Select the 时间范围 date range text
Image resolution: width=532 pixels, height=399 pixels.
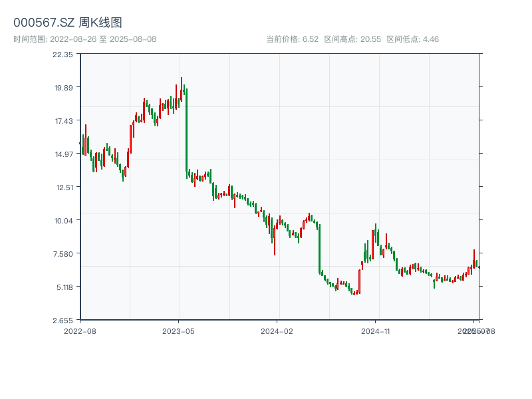tap(84, 39)
